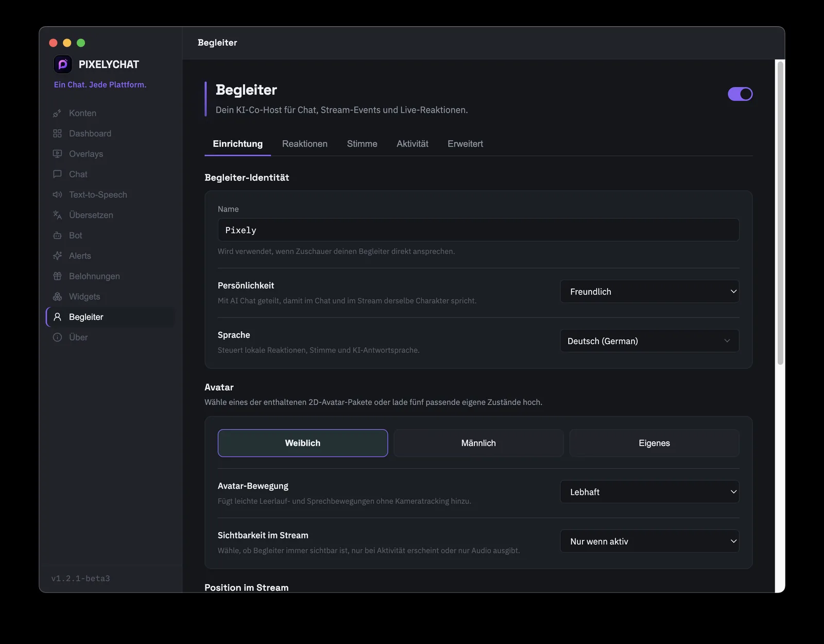The image size is (824, 644).
Task: Open Widgets section
Action: [111, 297]
